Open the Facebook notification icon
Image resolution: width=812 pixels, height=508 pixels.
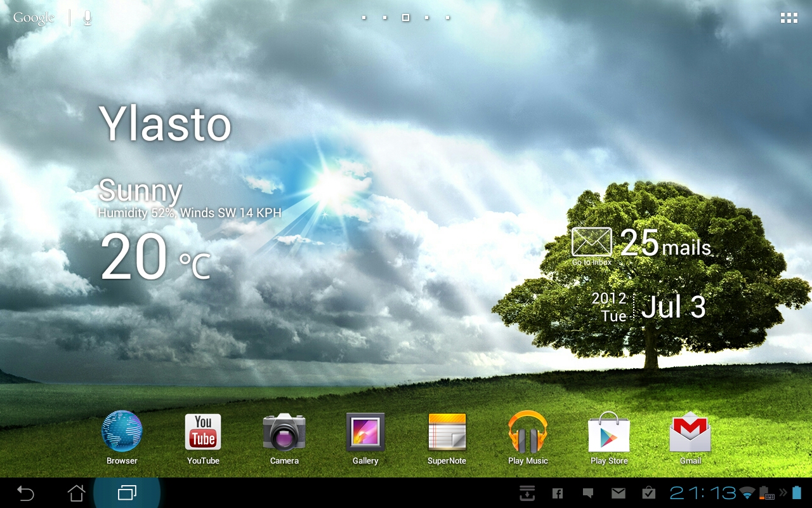(558, 493)
